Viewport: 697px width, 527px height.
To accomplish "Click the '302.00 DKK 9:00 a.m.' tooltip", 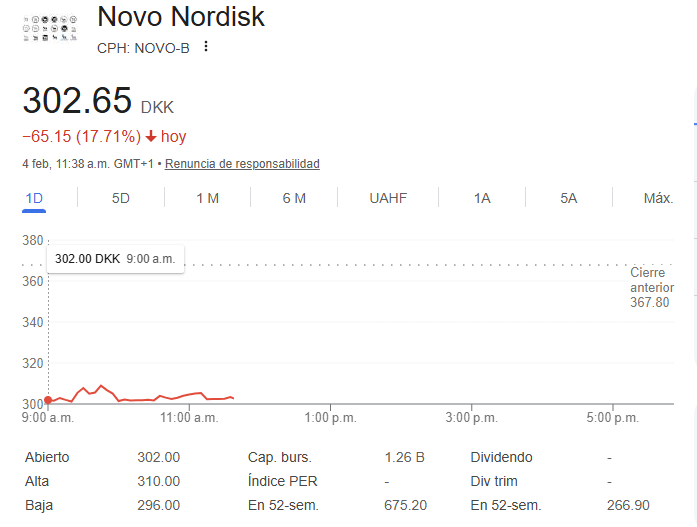I will (115, 259).
